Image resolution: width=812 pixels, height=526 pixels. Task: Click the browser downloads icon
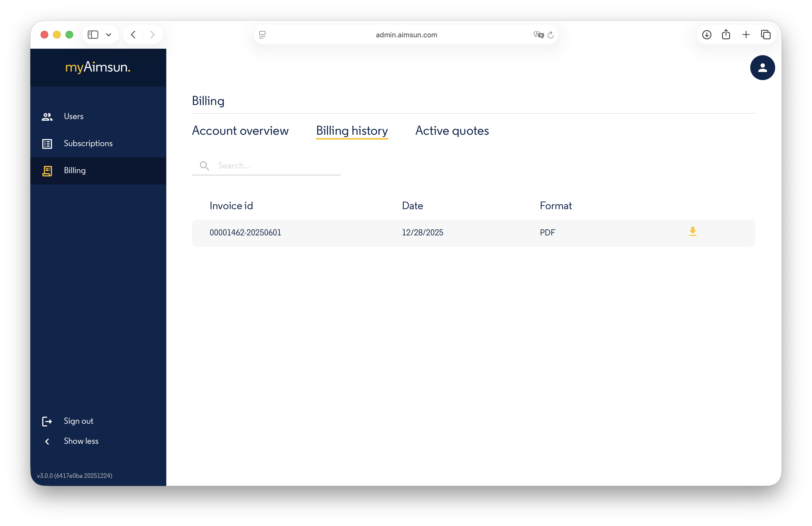click(707, 34)
